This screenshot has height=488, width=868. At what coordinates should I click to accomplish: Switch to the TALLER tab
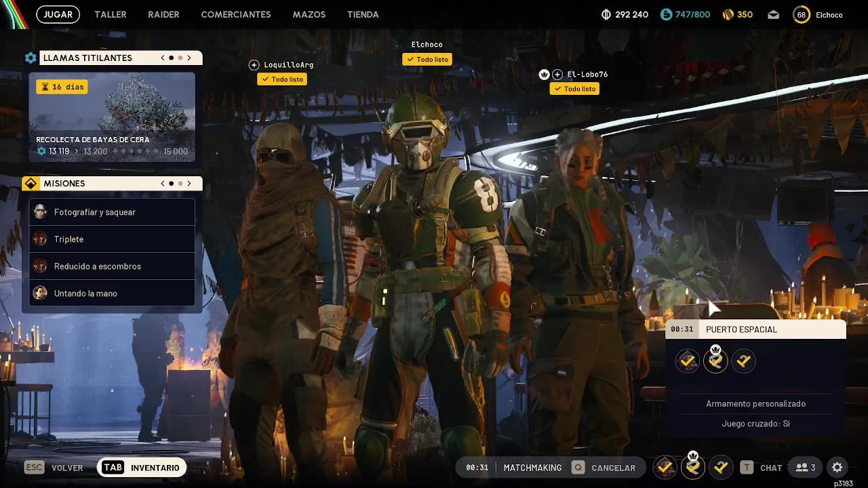111,14
